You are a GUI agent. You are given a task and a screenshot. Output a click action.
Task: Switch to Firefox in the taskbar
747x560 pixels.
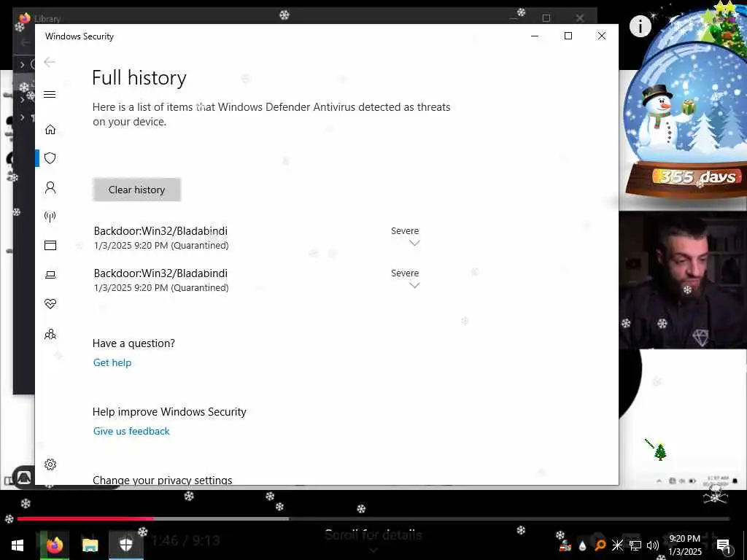54,545
